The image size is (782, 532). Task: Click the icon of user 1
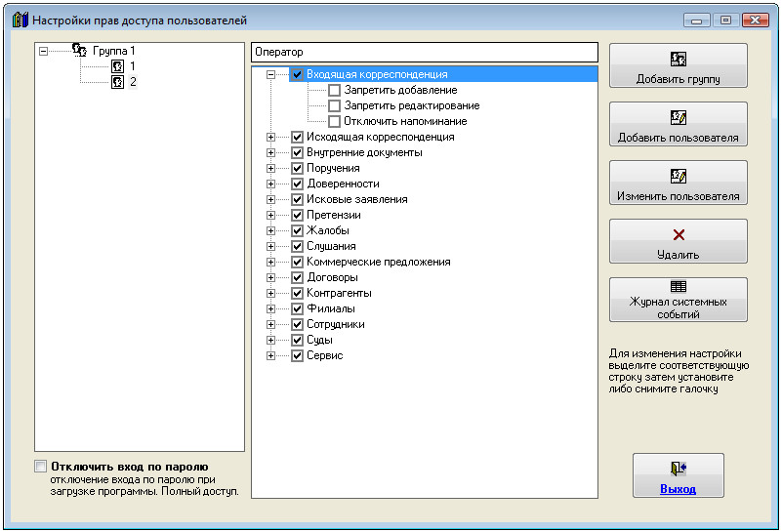pyautogui.click(x=118, y=65)
